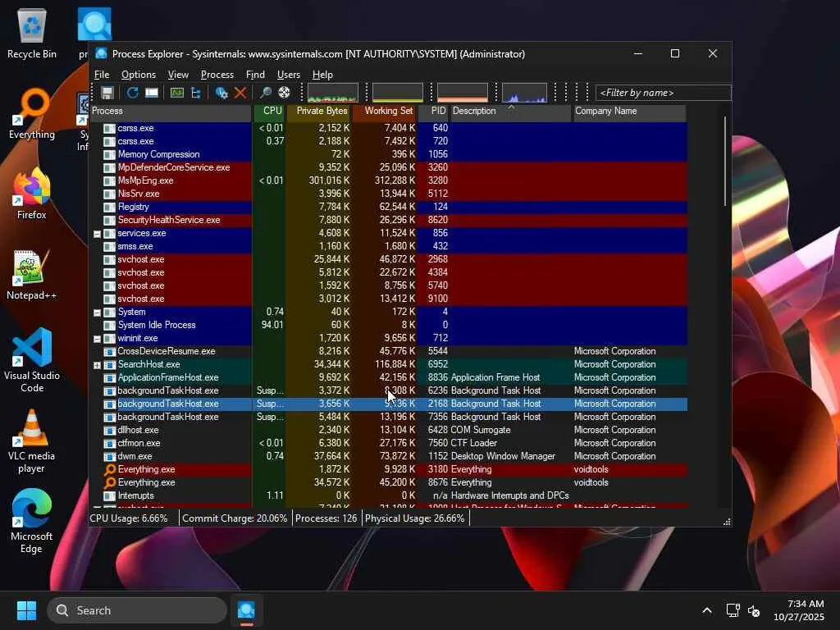Select the SecurityHealthService.exe row

click(388, 220)
